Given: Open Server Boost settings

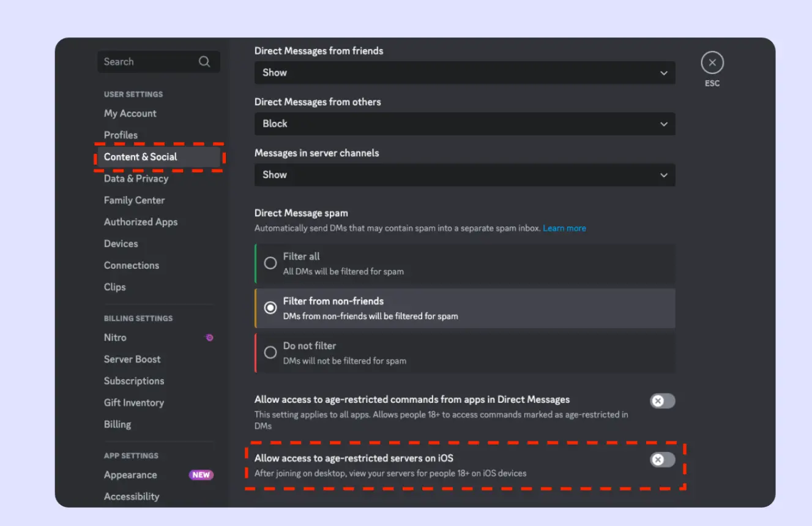Looking at the screenshot, I should pos(132,359).
